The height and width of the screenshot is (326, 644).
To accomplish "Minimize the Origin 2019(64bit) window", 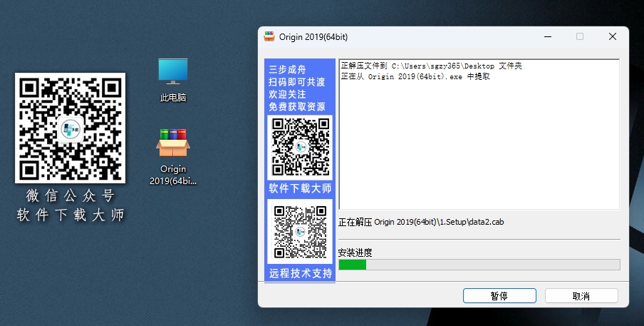I will [x=548, y=36].
